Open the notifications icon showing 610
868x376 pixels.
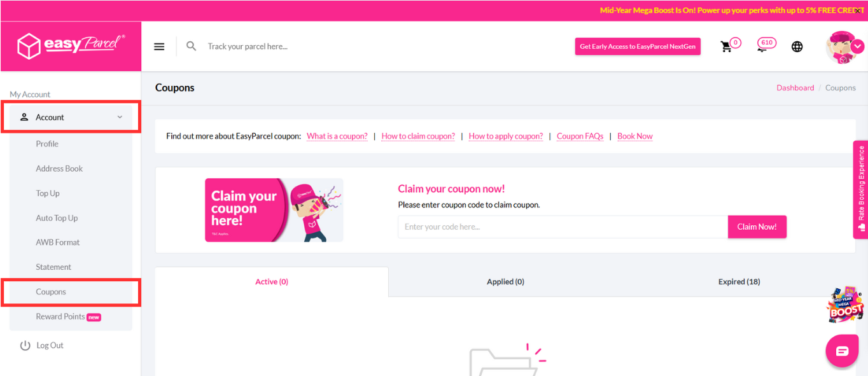click(766, 45)
